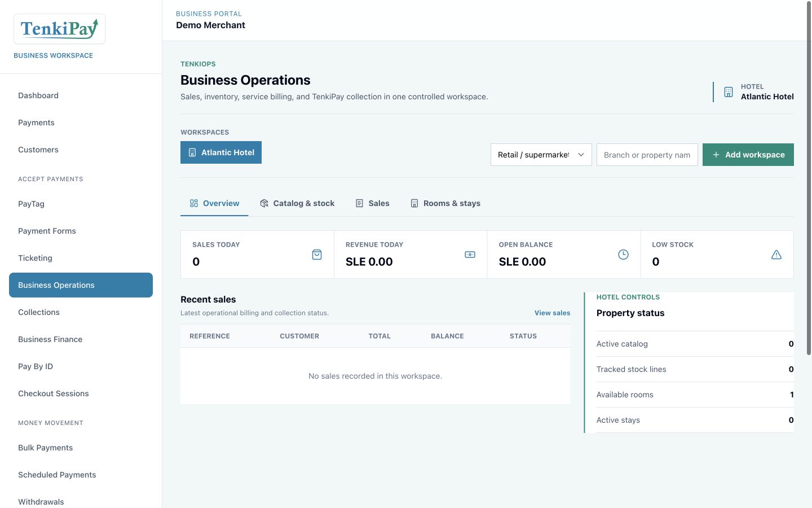
Task: Click the REFERENCE column header
Action: pyautogui.click(x=210, y=336)
